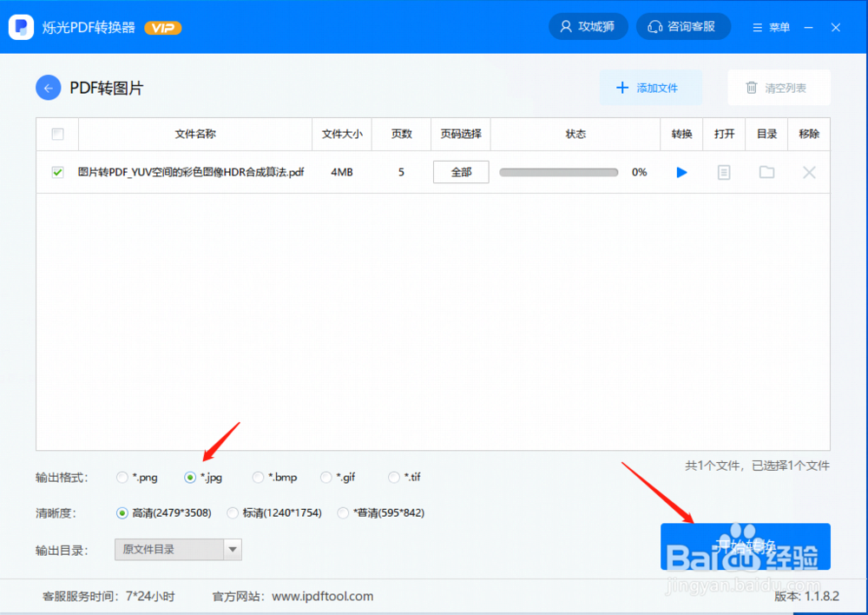Click the VIP badge in the title bar

click(161, 26)
